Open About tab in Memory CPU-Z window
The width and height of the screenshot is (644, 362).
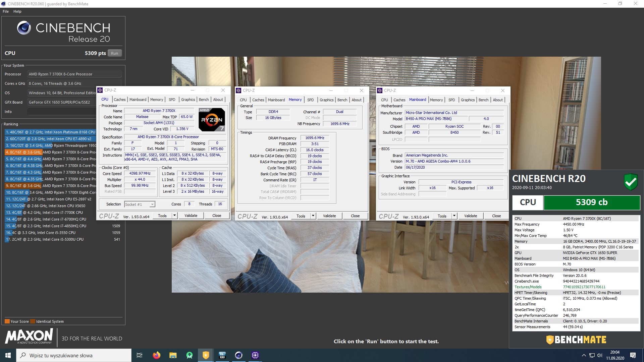[357, 100]
